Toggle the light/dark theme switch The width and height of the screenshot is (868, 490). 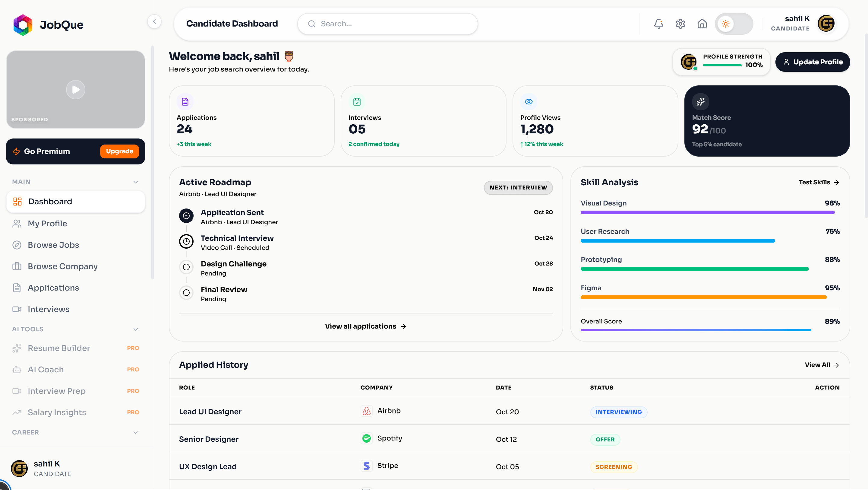coord(734,24)
